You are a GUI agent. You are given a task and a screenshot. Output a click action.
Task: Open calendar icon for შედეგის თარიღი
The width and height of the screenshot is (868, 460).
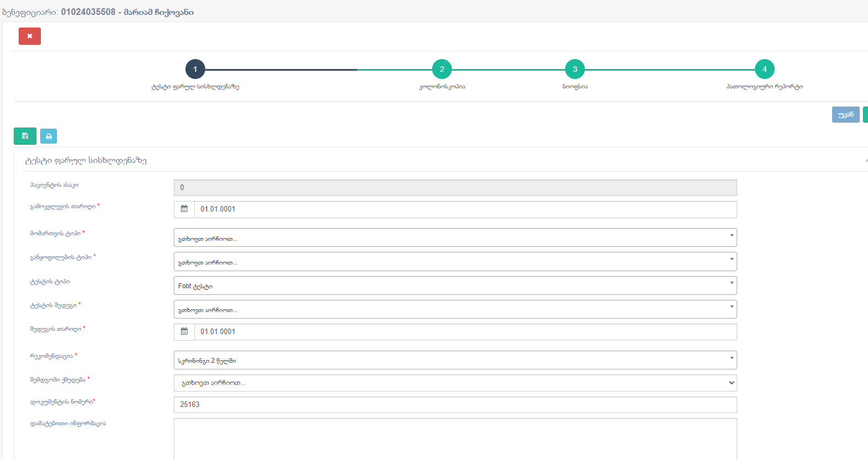click(x=184, y=332)
